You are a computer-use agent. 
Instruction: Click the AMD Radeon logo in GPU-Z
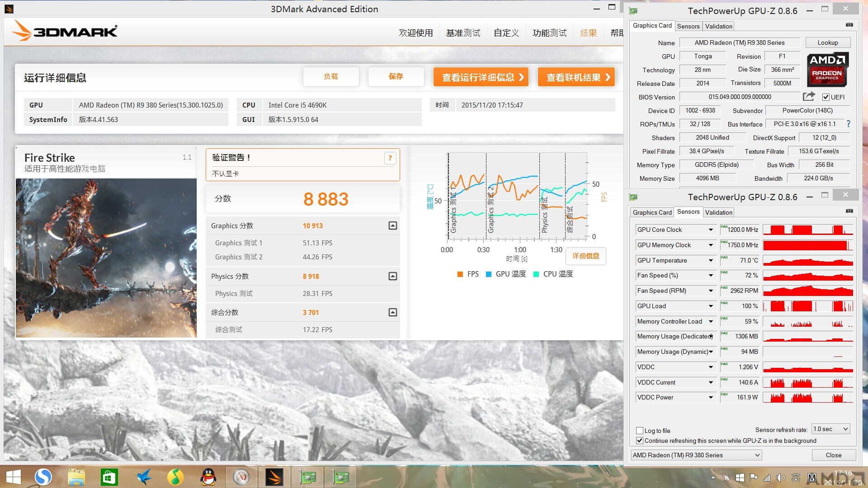[828, 70]
